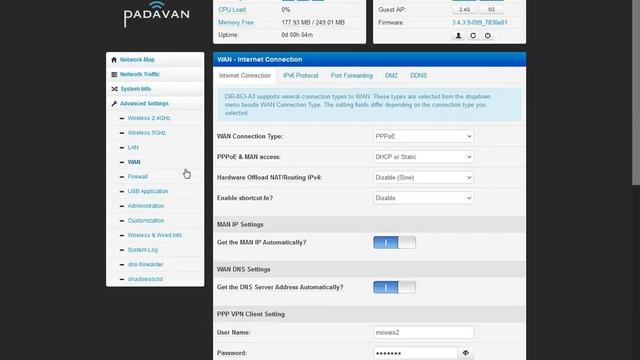Open the WAN Connection Type dropdown
Screen dimensions: 640x360
[x=423, y=136]
